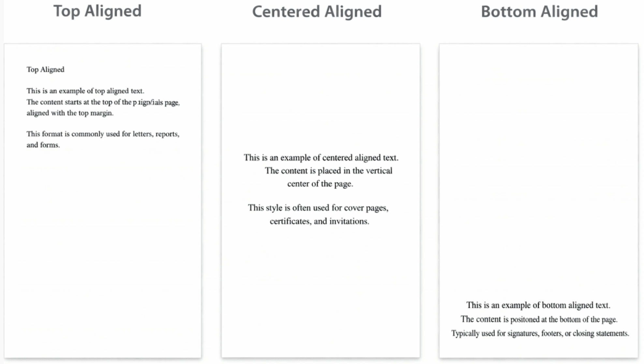Click the line "example of top aligned text"
The image size is (644, 364).
[85, 91]
